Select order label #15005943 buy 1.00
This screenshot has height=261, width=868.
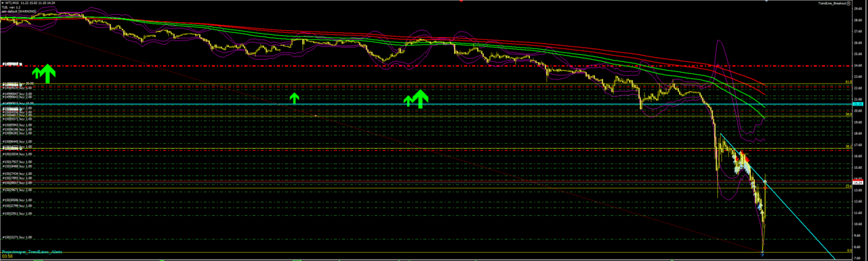coord(17,124)
